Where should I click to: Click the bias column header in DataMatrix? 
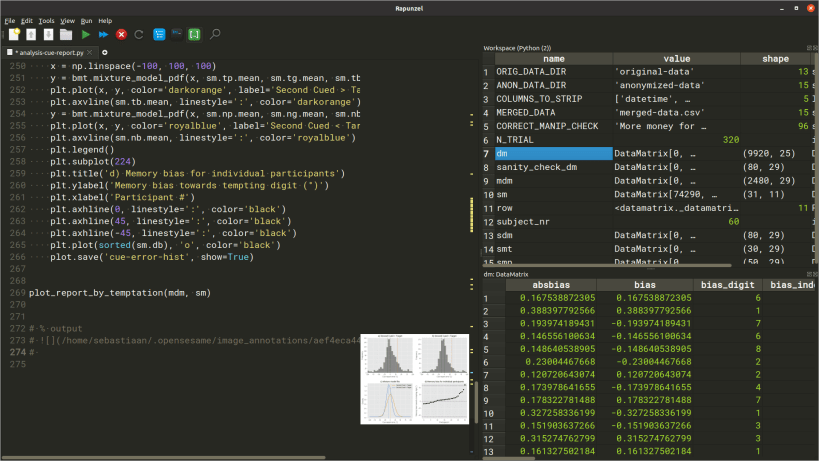coord(645,285)
